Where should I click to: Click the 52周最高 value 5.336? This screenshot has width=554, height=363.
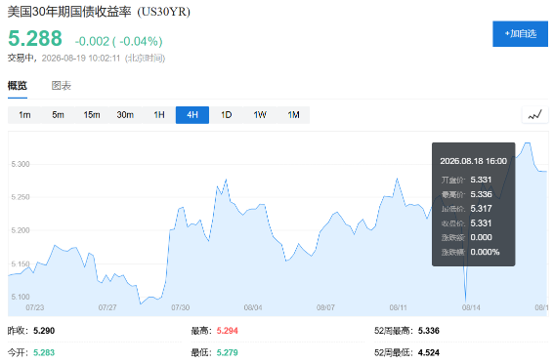[x=429, y=331]
